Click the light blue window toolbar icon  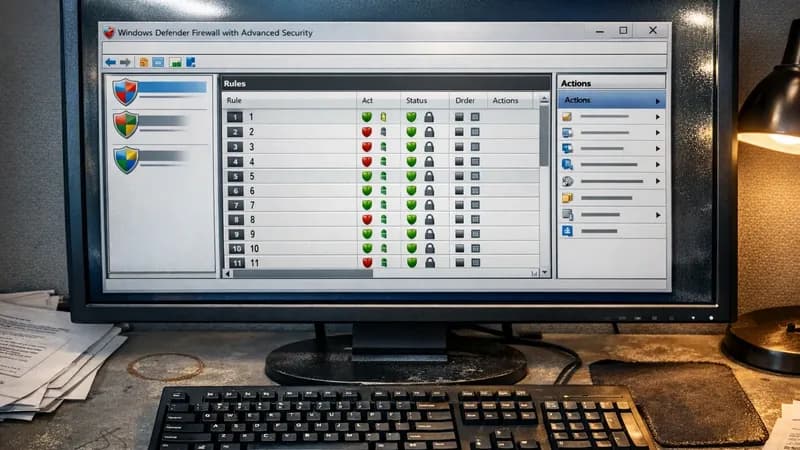tap(158, 62)
